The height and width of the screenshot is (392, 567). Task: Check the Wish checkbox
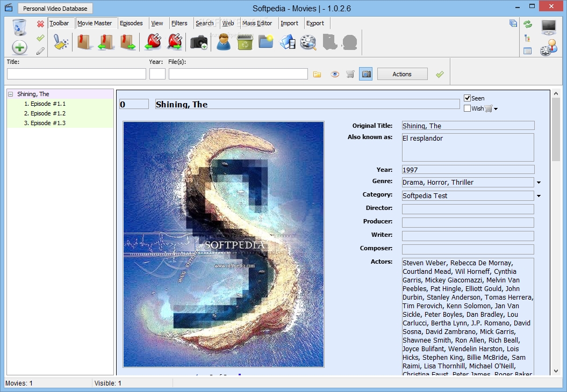tap(467, 108)
